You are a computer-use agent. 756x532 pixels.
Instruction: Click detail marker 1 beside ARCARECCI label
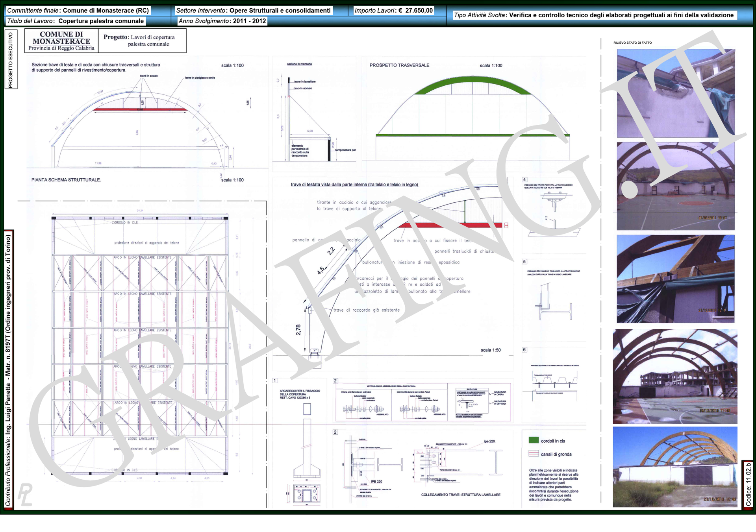[x=275, y=381]
